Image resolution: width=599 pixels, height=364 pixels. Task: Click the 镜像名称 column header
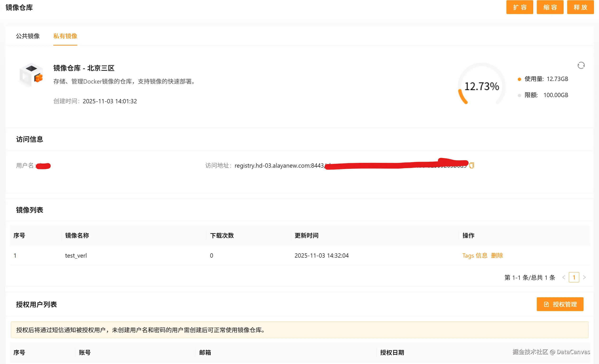[77, 235]
